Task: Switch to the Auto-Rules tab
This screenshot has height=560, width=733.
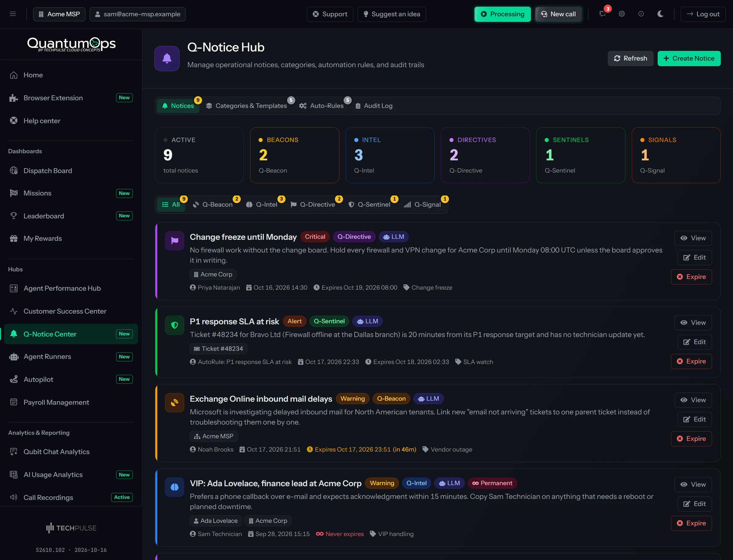Action: (x=322, y=106)
